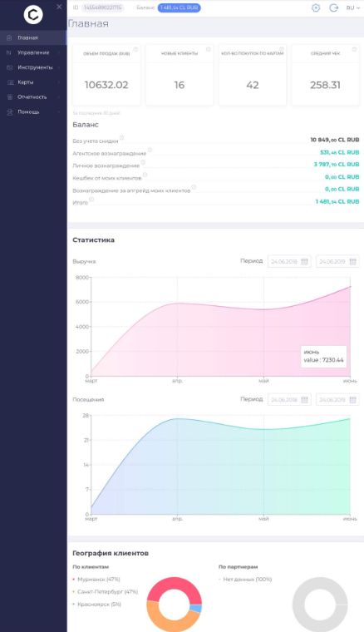Click info icon beside Без учета скидки

pos(121,138)
